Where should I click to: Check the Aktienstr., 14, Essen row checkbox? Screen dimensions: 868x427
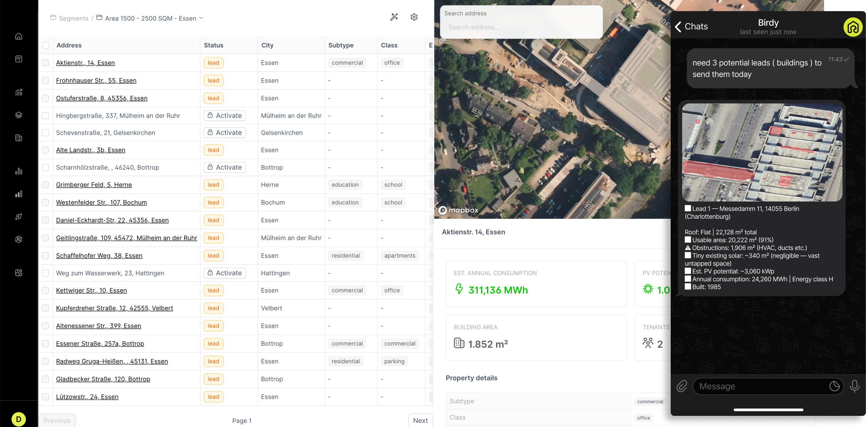coord(46,63)
